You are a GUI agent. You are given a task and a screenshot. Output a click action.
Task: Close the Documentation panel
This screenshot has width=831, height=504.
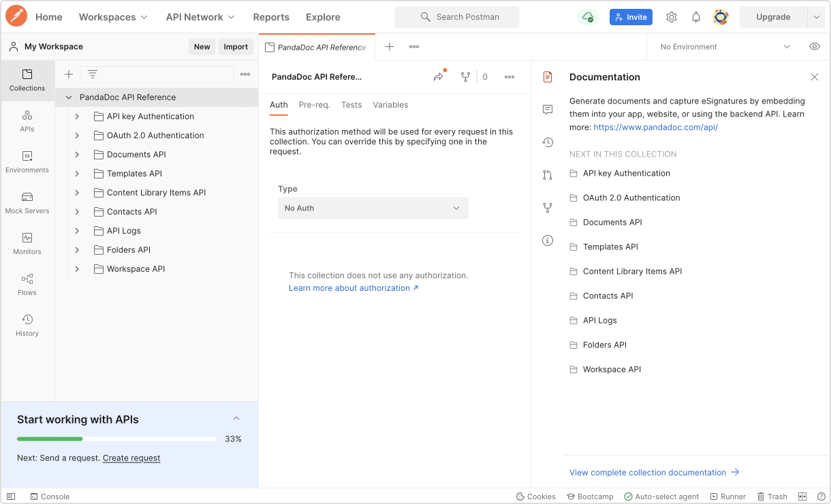pyautogui.click(x=815, y=77)
